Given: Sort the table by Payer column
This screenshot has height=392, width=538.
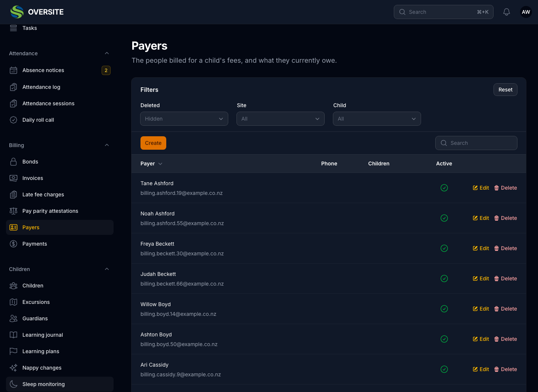Looking at the screenshot, I should click(x=151, y=164).
